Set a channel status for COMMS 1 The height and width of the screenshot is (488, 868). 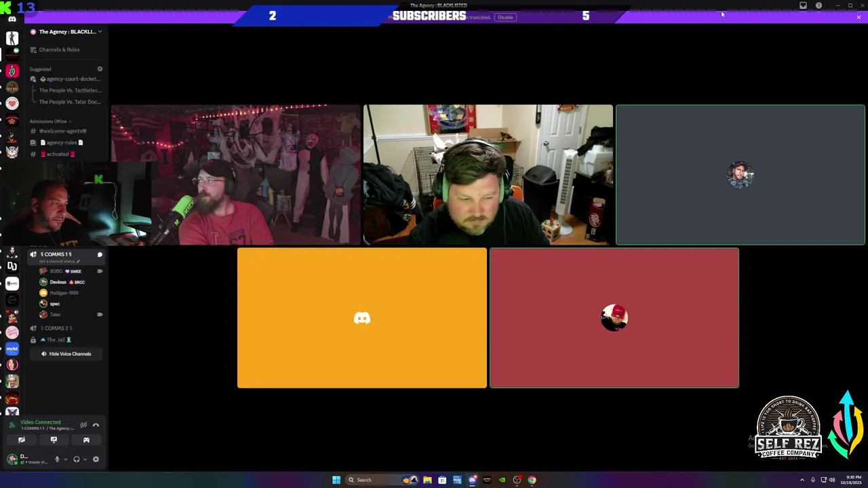[x=59, y=261]
